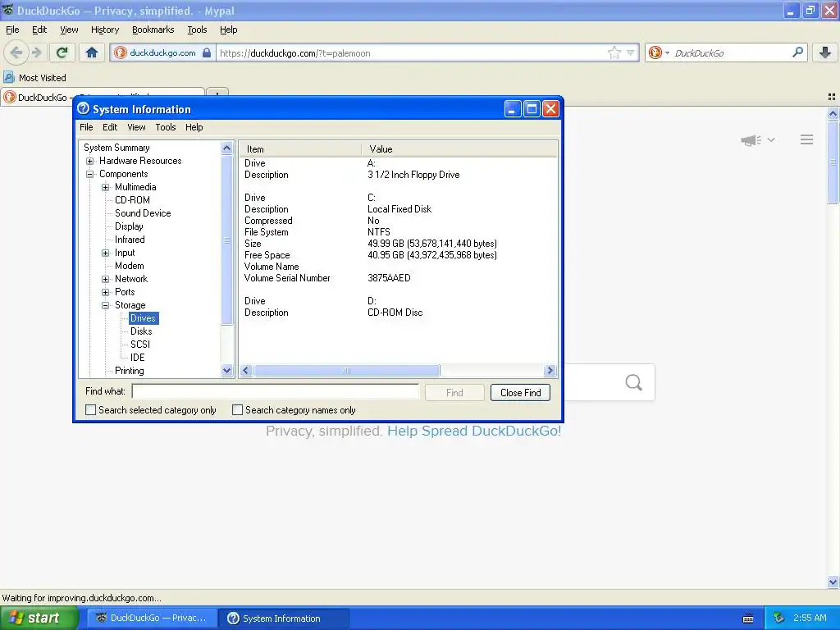
Task: Open the downloads arrow icon
Action: coord(825,52)
